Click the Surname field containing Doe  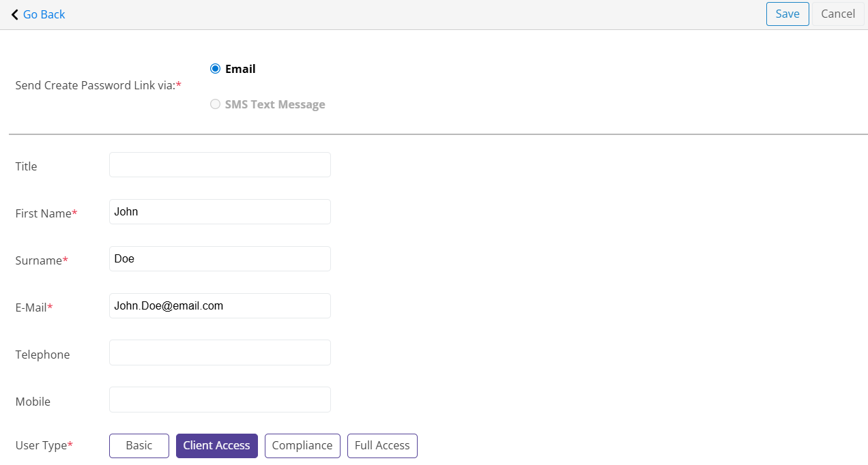[x=220, y=259]
